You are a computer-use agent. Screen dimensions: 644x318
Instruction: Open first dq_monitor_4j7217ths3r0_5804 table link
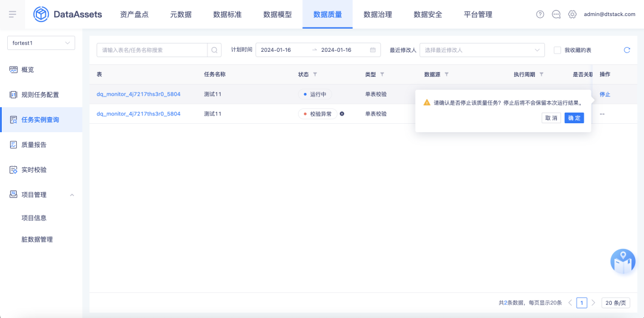[x=138, y=94]
